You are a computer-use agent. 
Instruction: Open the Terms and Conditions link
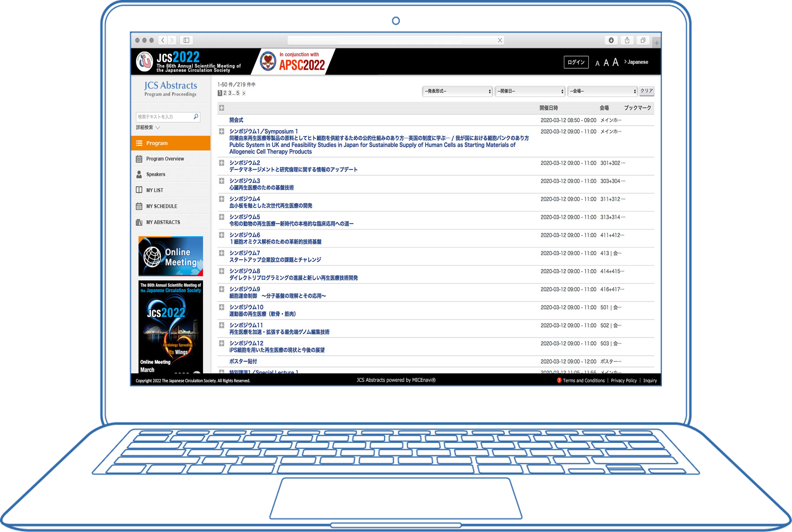[584, 381]
